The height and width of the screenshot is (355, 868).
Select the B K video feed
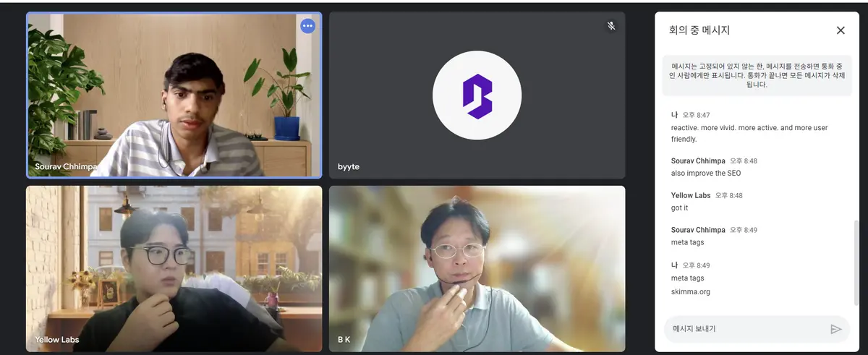point(477,268)
